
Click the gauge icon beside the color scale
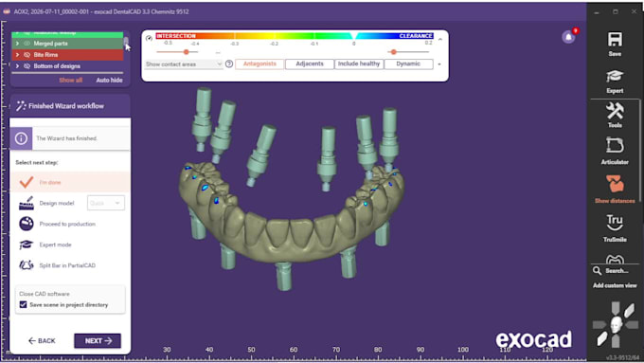[149, 38]
